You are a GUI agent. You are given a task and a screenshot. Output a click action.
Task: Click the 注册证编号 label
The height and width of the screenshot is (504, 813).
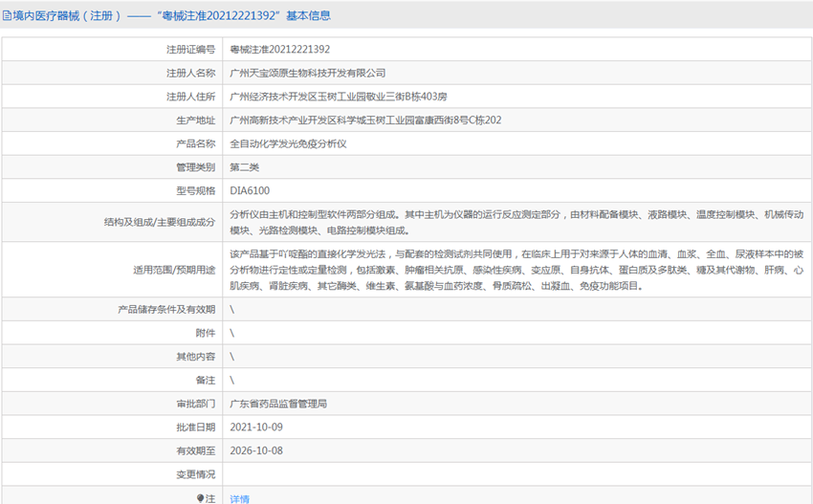190,50
